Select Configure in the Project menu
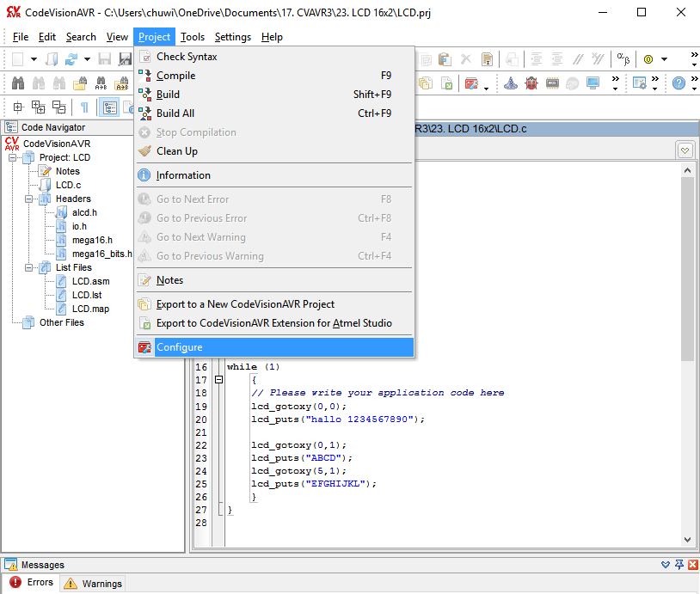Viewport: 700px width, 594px height. pyautogui.click(x=179, y=347)
